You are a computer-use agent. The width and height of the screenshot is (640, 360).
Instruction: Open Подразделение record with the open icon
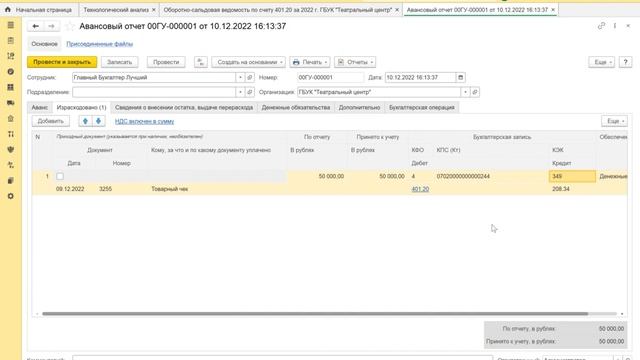[x=250, y=92]
